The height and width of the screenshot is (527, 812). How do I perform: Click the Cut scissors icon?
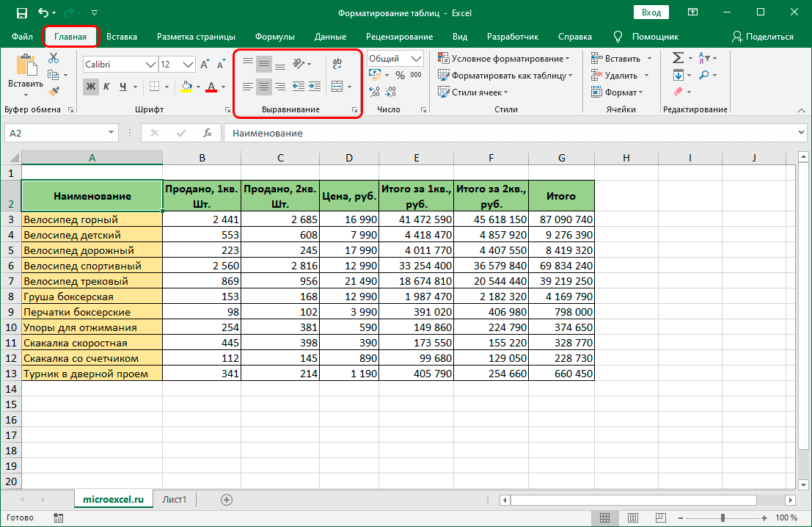pyautogui.click(x=54, y=59)
